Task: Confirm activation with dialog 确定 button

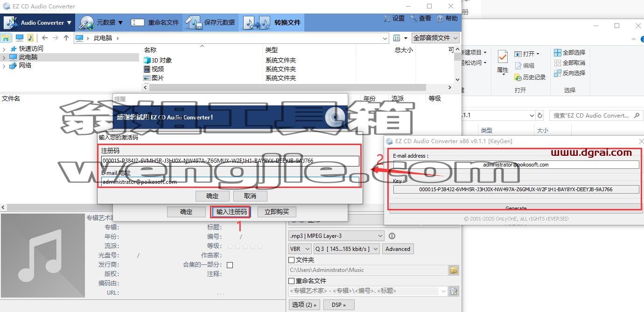Action: [212, 196]
